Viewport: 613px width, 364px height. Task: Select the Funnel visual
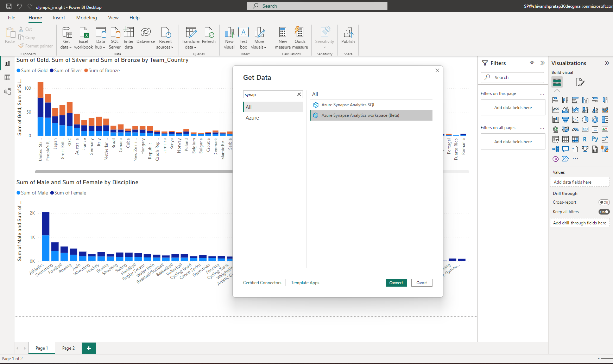[565, 120]
